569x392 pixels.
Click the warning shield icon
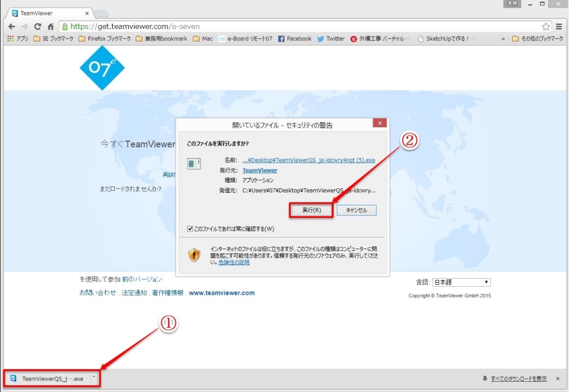click(x=194, y=255)
